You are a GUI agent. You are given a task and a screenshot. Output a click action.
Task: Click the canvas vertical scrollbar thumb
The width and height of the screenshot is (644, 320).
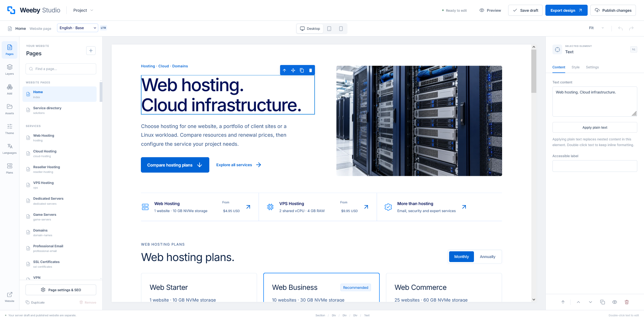[x=534, y=71]
